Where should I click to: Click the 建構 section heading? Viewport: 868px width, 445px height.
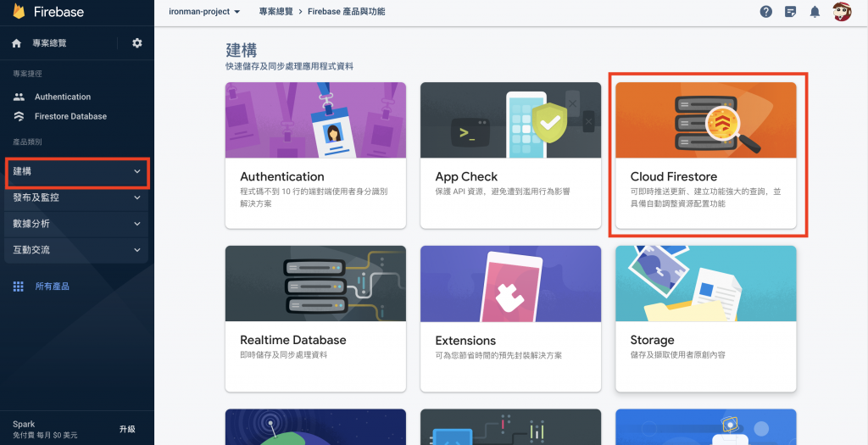(x=242, y=50)
